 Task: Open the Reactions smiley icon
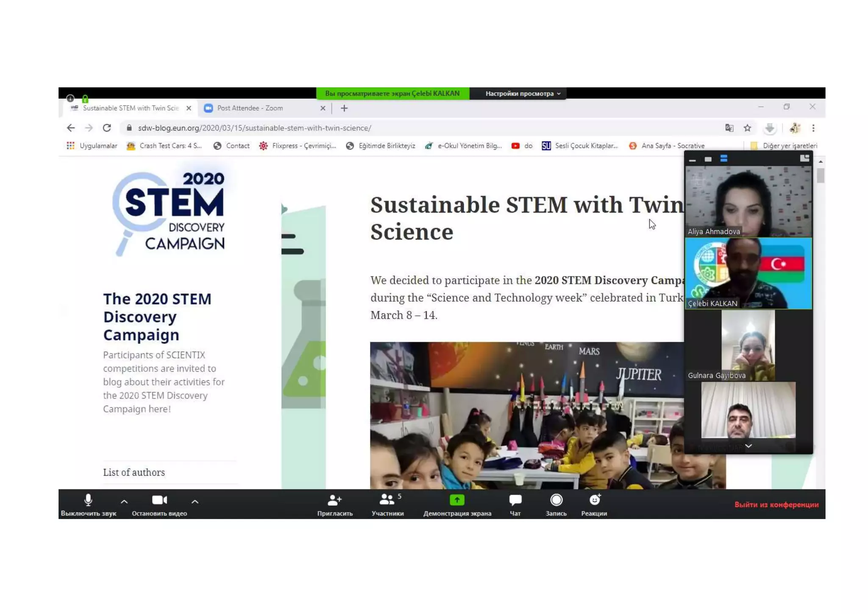[x=594, y=500]
